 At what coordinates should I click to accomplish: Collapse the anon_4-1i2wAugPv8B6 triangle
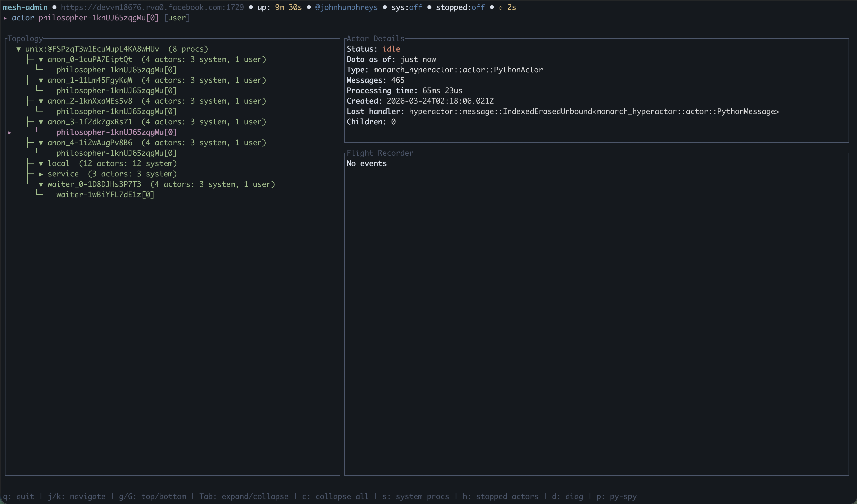click(41, 143)
